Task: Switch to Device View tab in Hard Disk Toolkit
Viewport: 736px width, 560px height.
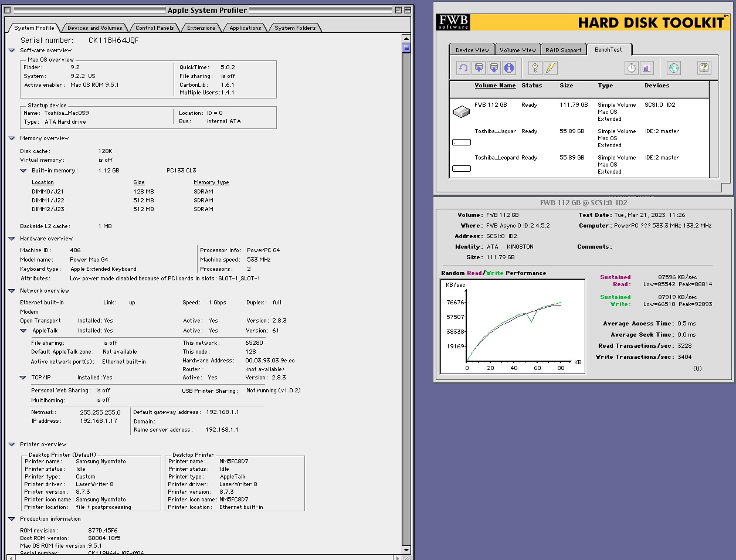Action: tap(472, 50)
